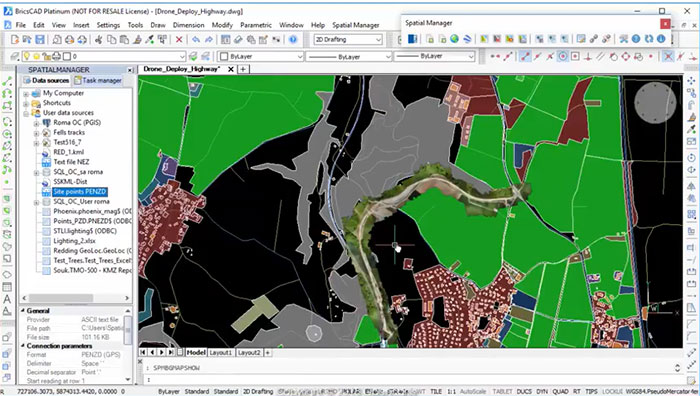
Task: Click the Copy icon
Action: pos(112,40)
